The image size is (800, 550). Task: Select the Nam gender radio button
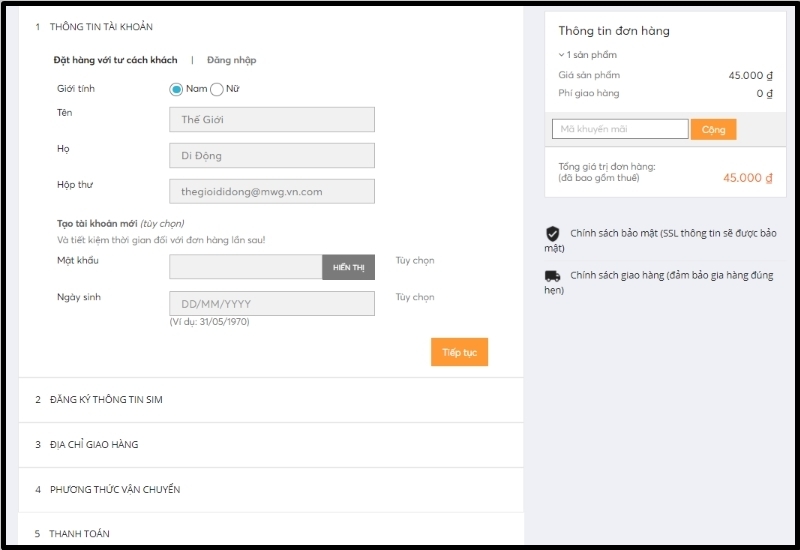click(x=176, y=89)
